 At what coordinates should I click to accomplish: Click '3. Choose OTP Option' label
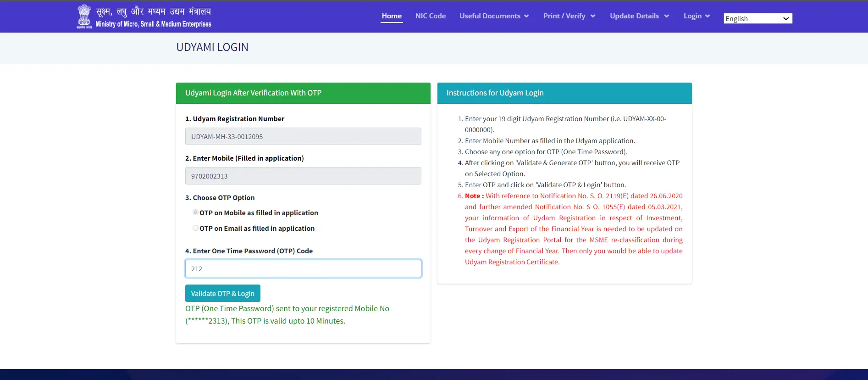[x=220, y=198]
